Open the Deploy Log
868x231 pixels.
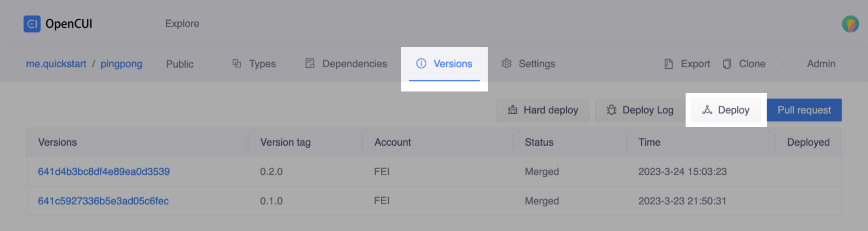640,110
